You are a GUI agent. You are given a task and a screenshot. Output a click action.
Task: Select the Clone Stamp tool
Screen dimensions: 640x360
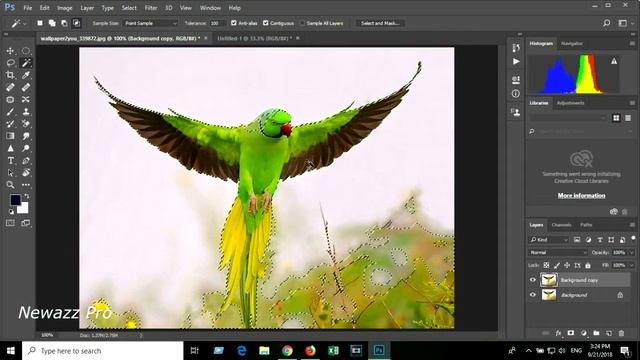tap(26, 111)
